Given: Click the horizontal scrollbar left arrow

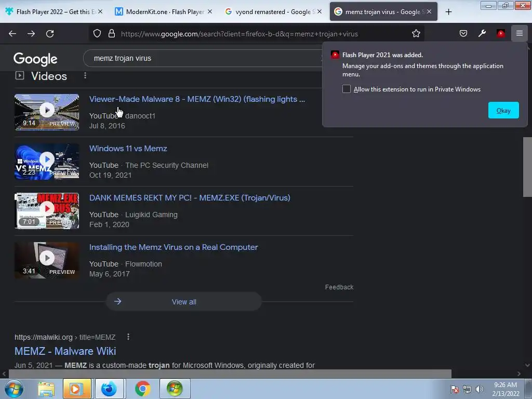Looking at the screenshot, I should (x=4, y=374).
